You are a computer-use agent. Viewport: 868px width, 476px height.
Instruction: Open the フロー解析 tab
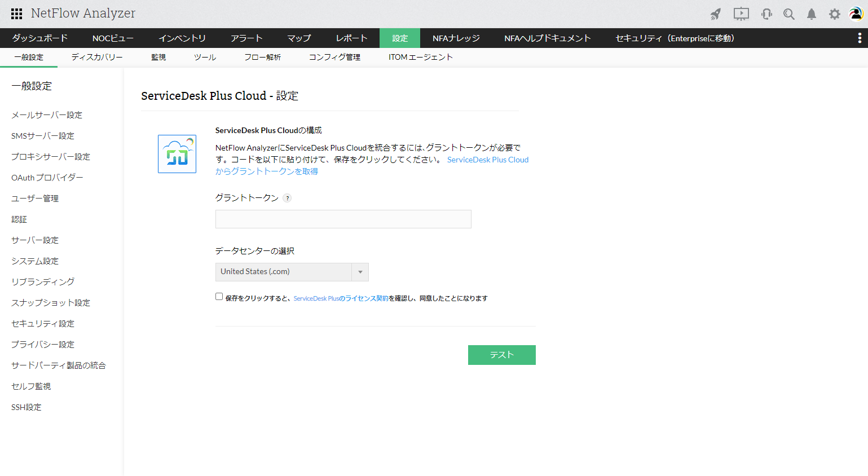click(262, 58)
